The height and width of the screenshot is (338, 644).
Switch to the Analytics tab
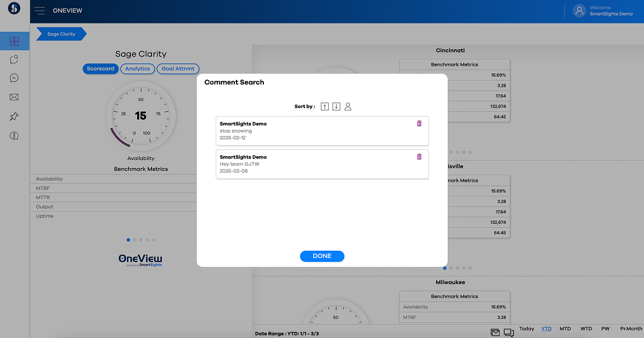coord(138,69)
